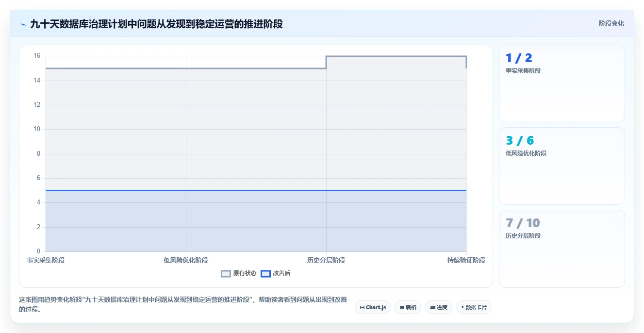Screen dimensions: 644x333
Task: Click the gray 原有状态 legend swatch
Action: pos(226,274)
